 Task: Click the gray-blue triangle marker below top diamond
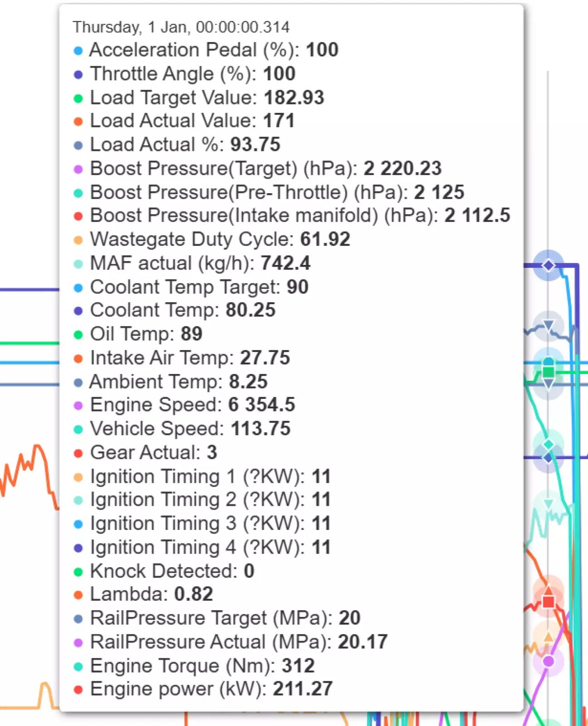(x=549, y=325)
